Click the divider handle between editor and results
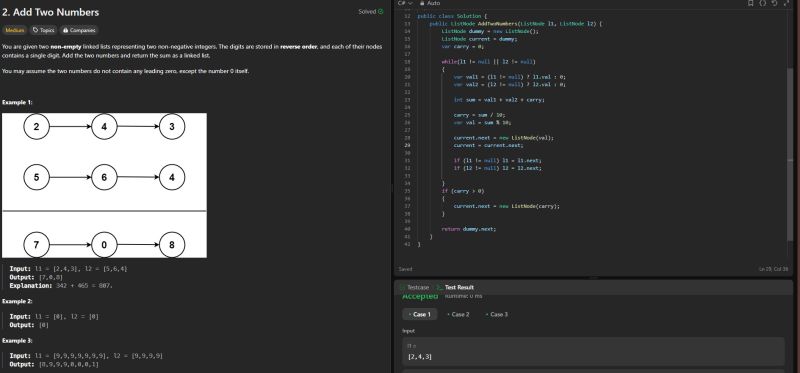This screenshot has height=373, width=800. 593,278
